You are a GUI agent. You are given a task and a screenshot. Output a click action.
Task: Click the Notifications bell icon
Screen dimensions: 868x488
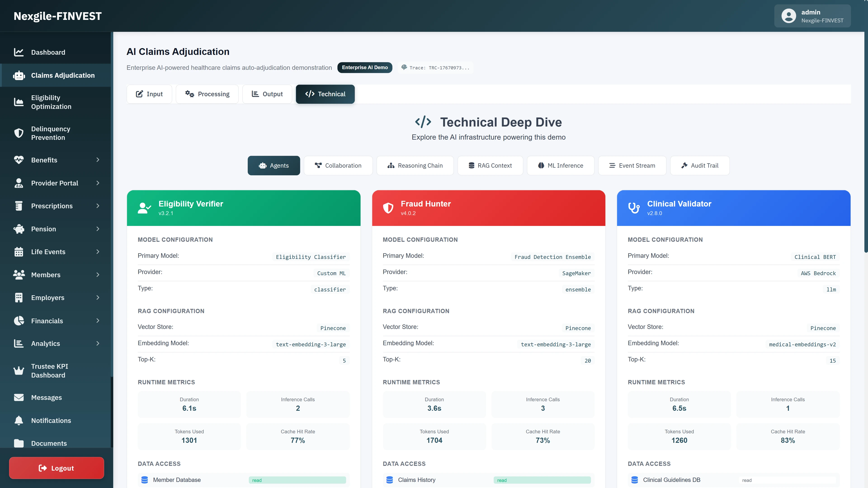19,421
